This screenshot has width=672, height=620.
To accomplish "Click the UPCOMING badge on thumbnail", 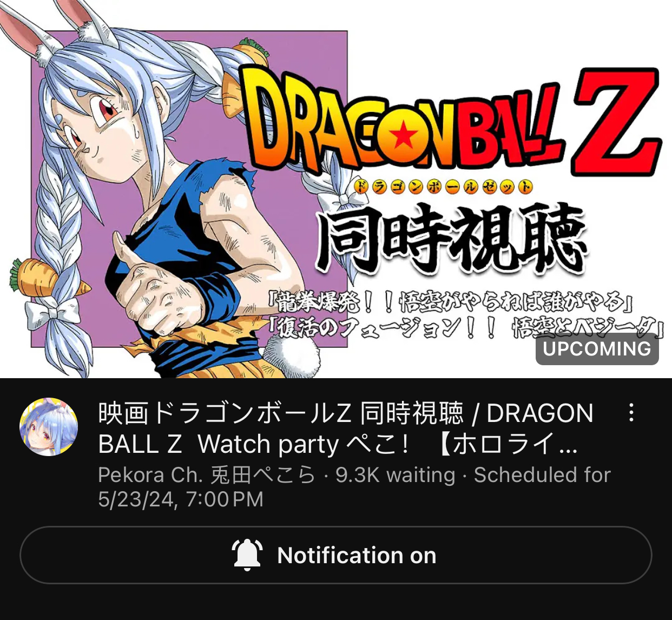I will coord(597,349).
